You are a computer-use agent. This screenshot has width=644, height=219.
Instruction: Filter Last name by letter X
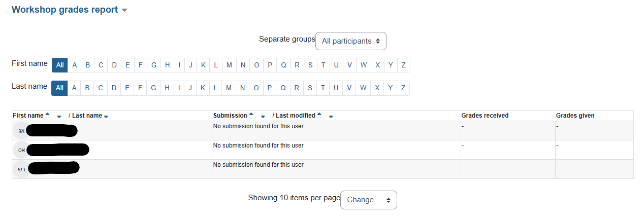[x=377, y=88]
